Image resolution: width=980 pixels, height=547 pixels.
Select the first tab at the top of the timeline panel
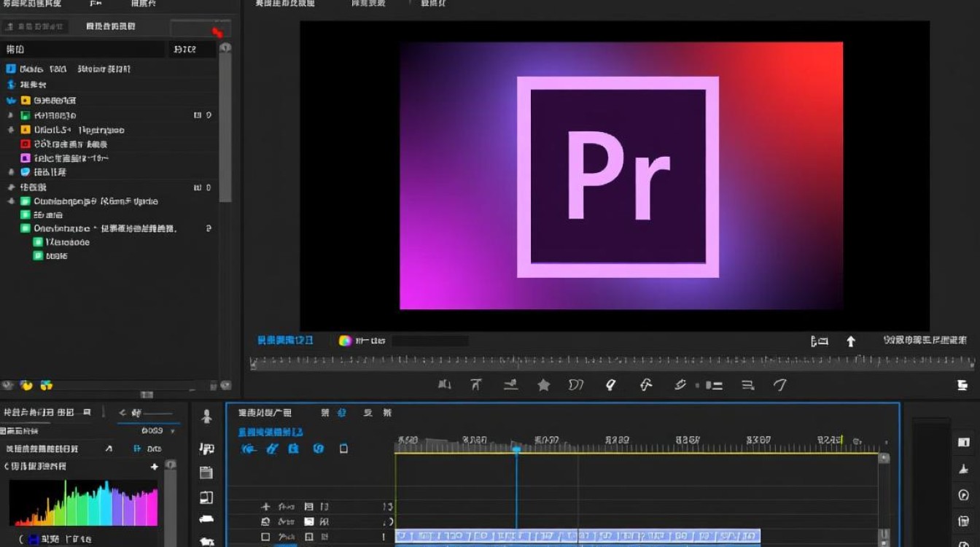265,413
